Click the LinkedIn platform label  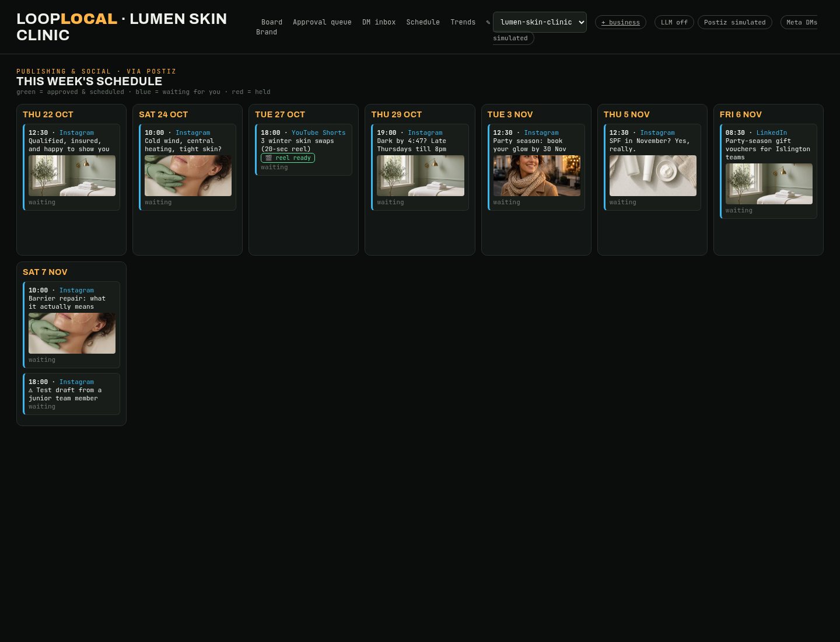point(772,133)
